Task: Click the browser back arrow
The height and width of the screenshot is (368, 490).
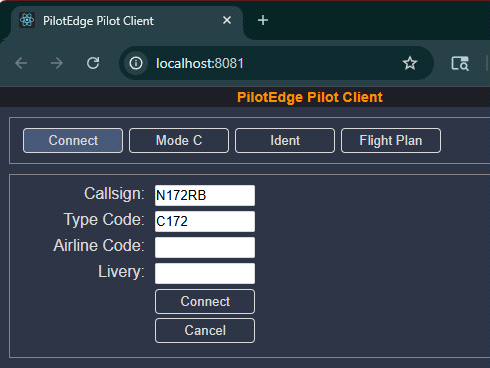Action: coord(21,63)
